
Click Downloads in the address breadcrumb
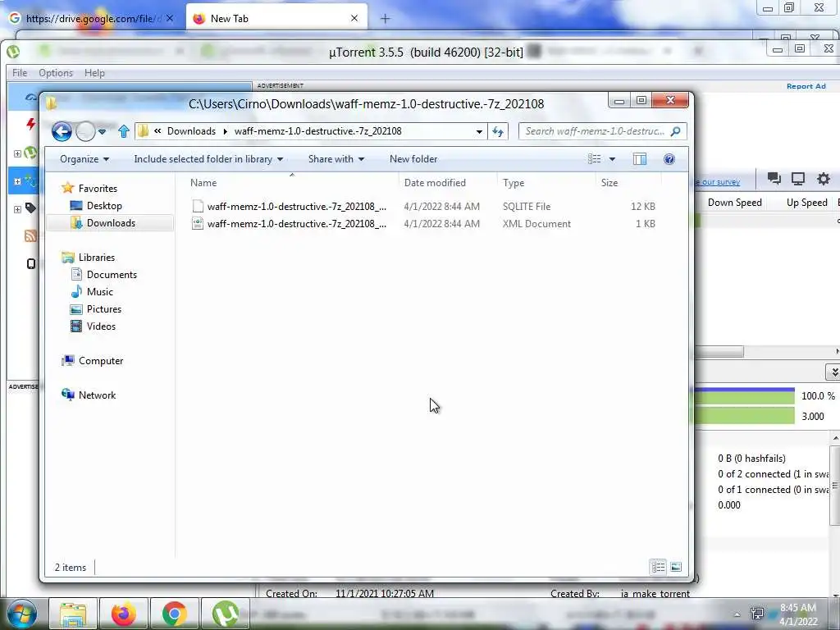click(x=191, y=131)
